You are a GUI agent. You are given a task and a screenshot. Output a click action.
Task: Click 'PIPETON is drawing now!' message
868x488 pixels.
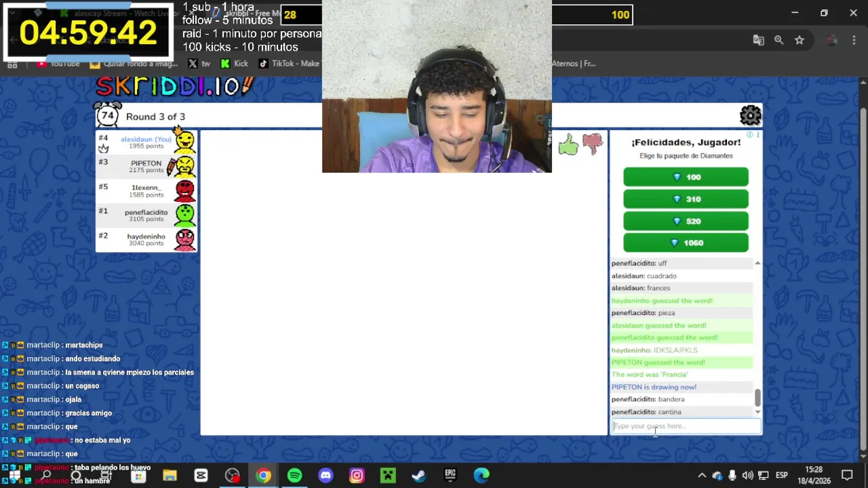(654, 387)
